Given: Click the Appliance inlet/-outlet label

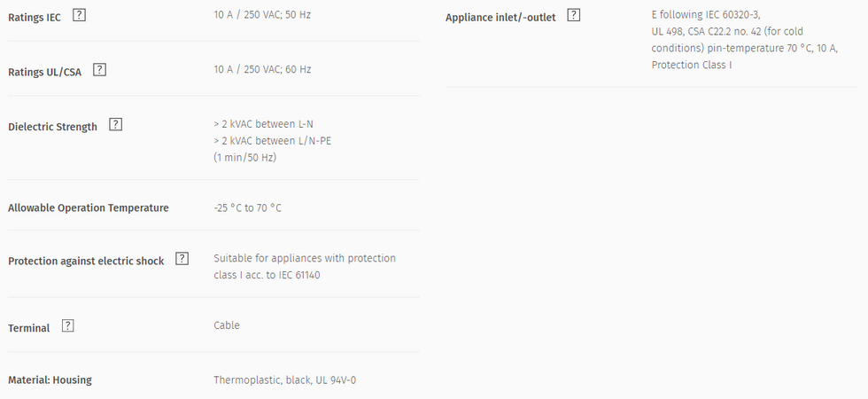Looking at the screenshot, I should pyautogui.click(x=500, y=18).
